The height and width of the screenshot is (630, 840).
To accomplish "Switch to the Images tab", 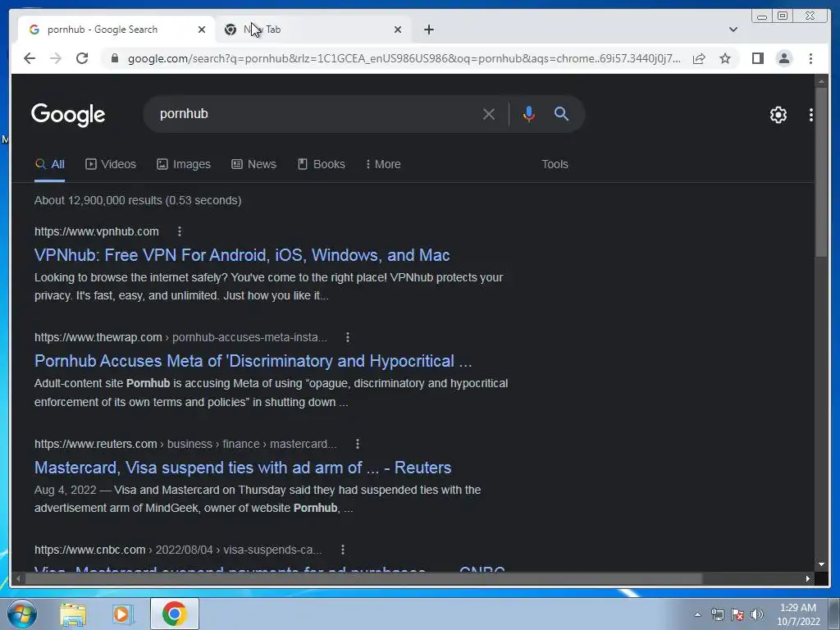I will coord(184,164).
